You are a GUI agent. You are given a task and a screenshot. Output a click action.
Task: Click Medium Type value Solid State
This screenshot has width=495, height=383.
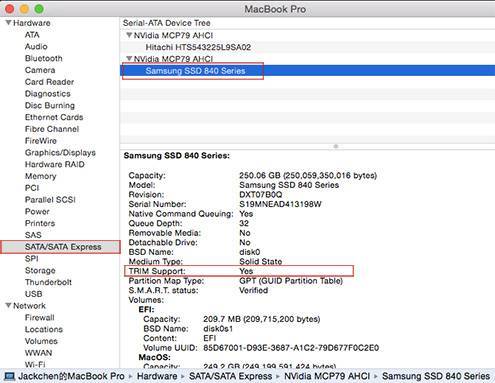coord(260,261)
